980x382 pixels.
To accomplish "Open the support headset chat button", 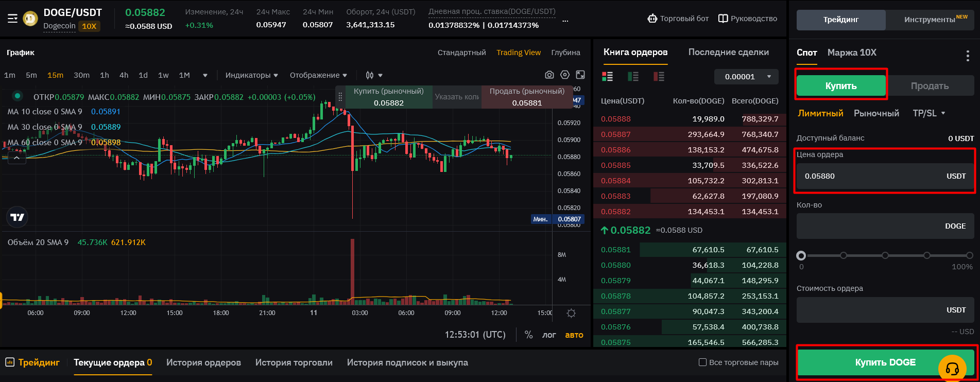I will tap(952, 368).
